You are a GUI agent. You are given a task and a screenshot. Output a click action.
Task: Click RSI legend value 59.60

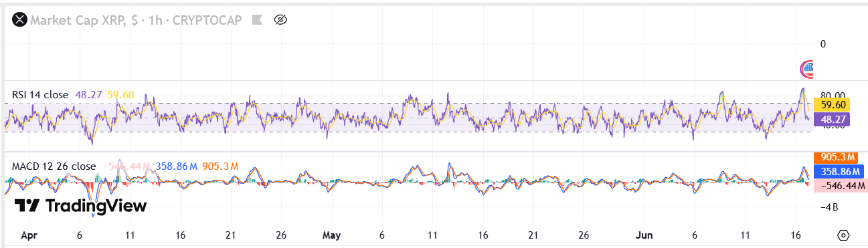point(120,95)
